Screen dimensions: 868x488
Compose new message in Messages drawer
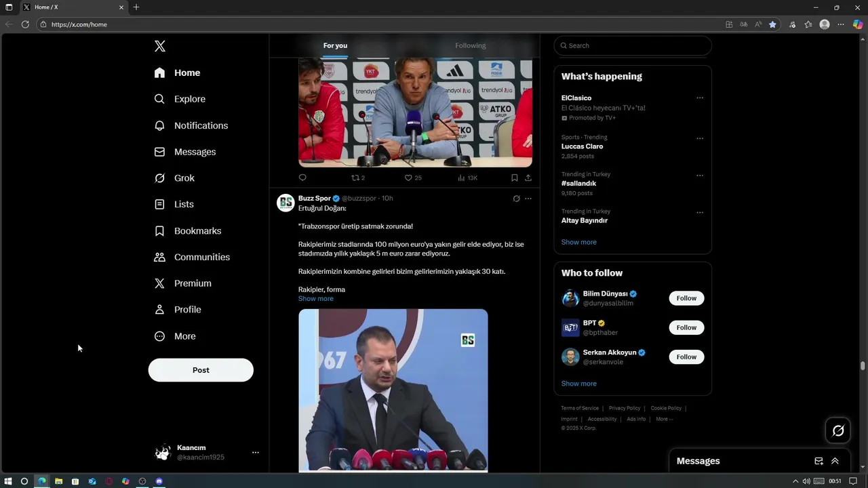[x=818, y=461]
